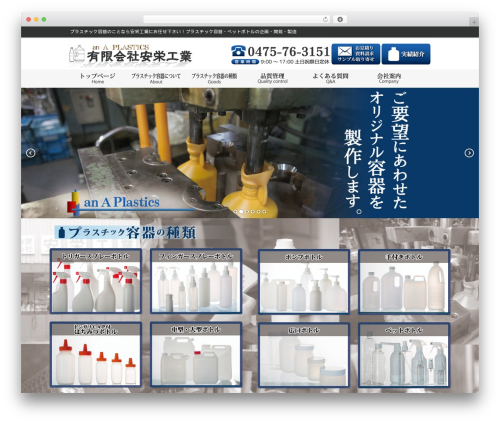Go to previous slide with left arrow
Viewport: 500px width, 423px height.
pyautogui.click(x=31, y=153)
